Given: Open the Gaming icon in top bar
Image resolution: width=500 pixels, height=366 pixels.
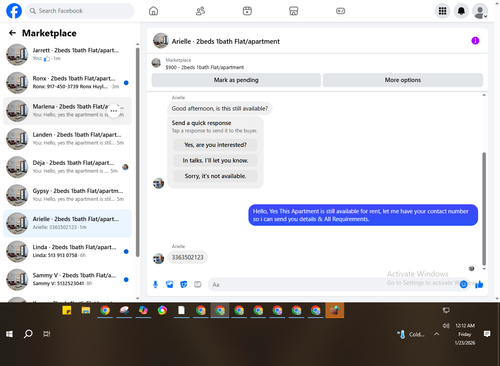Looking at the screenshot, I should point(340,11).
